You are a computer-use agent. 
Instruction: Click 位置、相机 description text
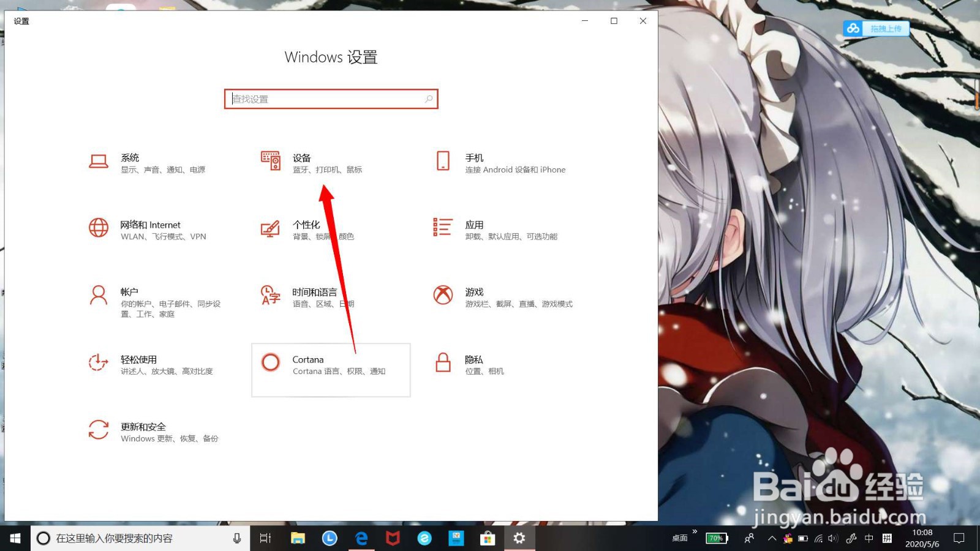pos(484,371)
